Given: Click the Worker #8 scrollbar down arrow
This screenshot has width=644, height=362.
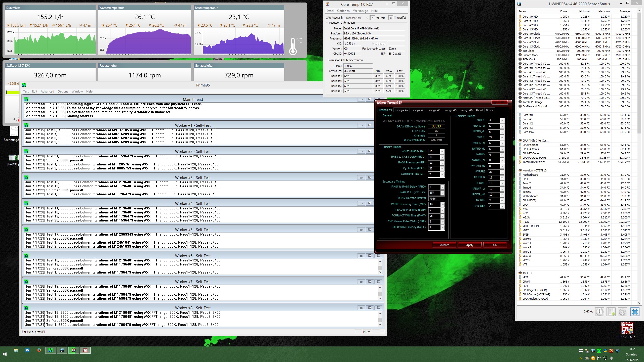Looking at the screenshot, I should coord(380,325).
